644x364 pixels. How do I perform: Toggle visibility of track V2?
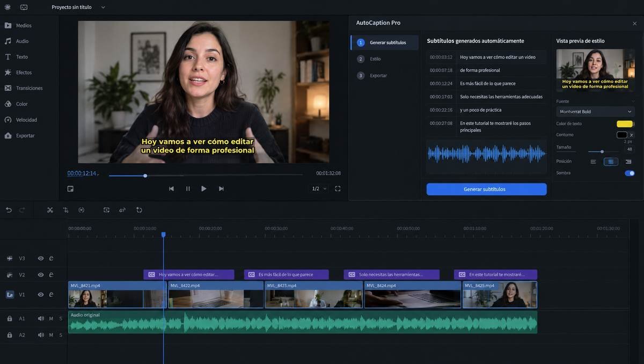coord(40,275)
